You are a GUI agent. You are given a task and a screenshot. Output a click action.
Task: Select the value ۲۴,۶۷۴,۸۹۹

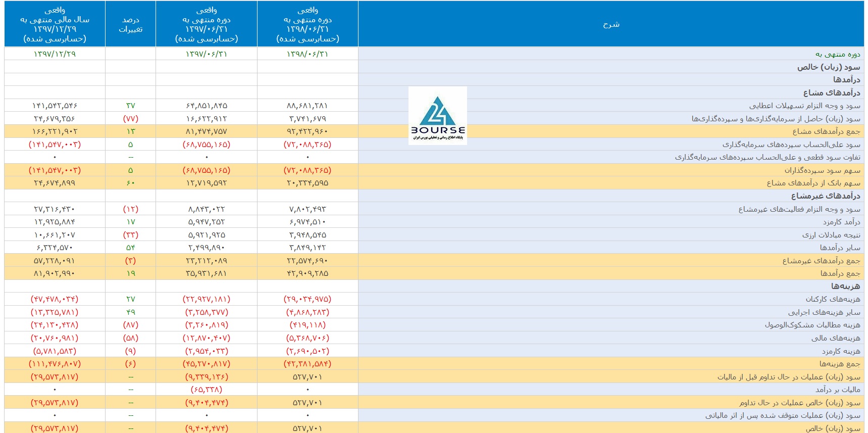coord(55,183)
